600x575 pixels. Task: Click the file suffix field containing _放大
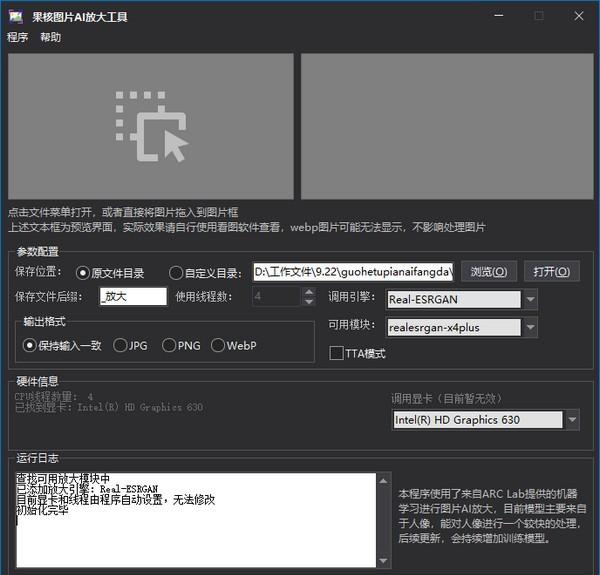point(133,296)
